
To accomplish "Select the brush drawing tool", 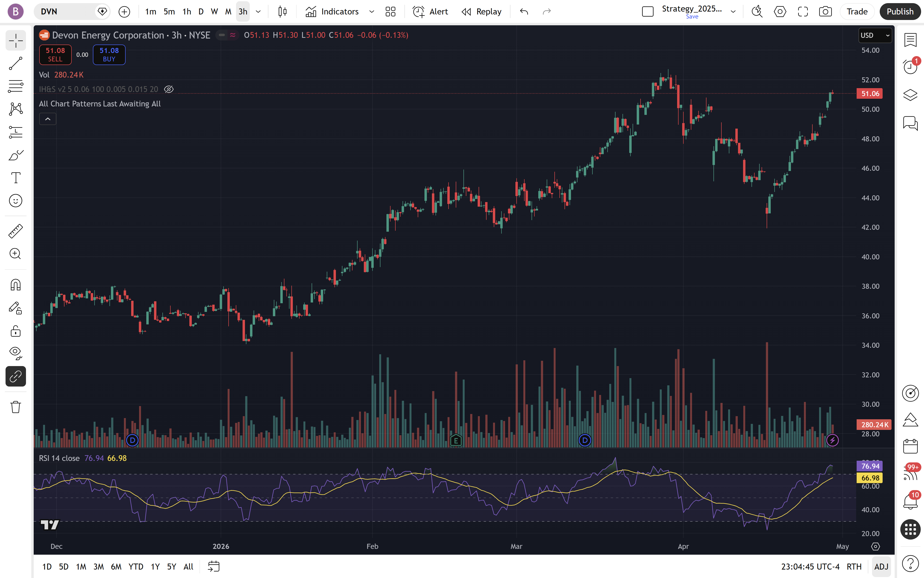I will pos(16,155).
